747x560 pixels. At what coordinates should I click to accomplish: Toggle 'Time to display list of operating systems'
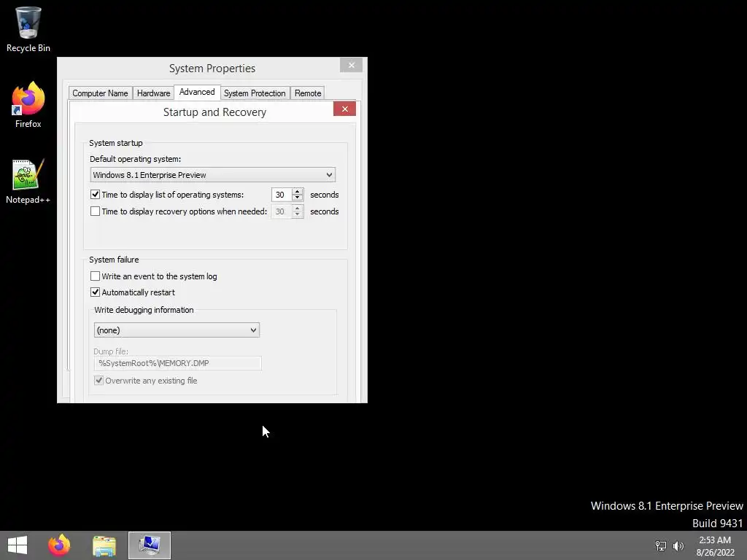click(x=96, y=194)
